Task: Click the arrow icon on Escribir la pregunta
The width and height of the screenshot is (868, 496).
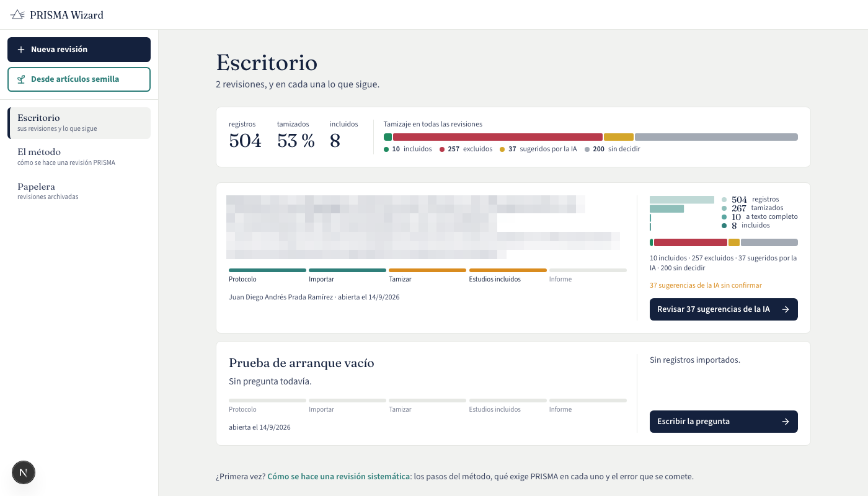Action: (x=786, y=422)
